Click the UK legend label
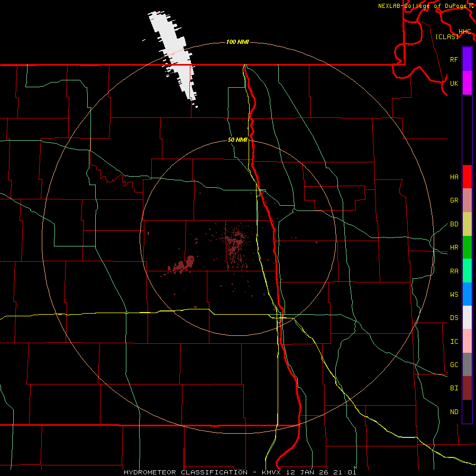The height and width of the screenshot is (476, 476). (454, 83)
